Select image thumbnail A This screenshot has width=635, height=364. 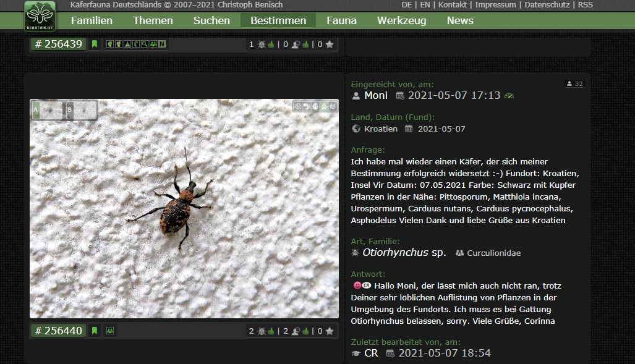point(48,110)
